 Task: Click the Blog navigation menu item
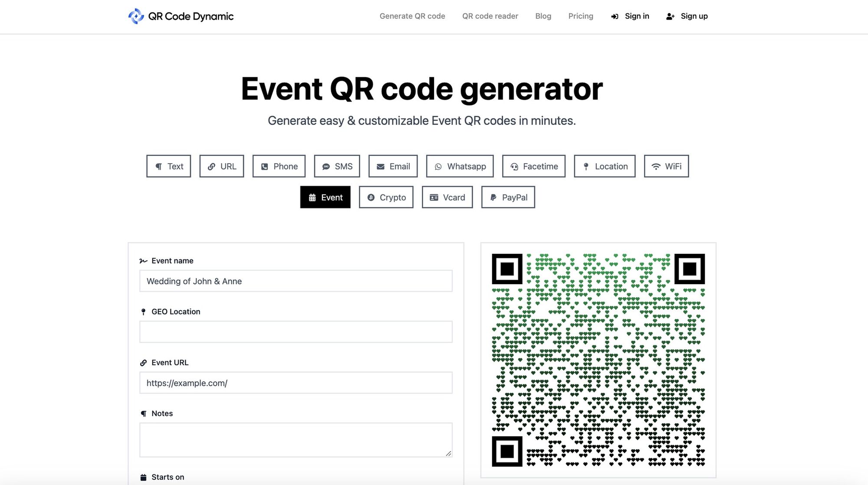point(543,16)
